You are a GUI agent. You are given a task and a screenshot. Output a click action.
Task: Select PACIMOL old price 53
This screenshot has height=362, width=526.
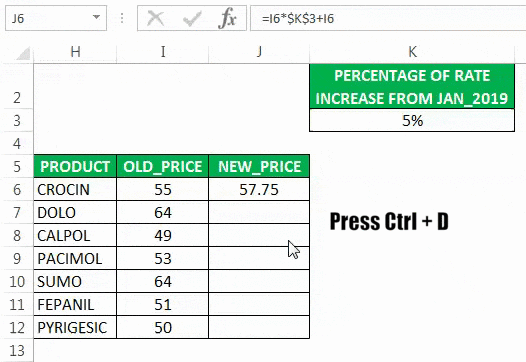(x=163, y=258)
